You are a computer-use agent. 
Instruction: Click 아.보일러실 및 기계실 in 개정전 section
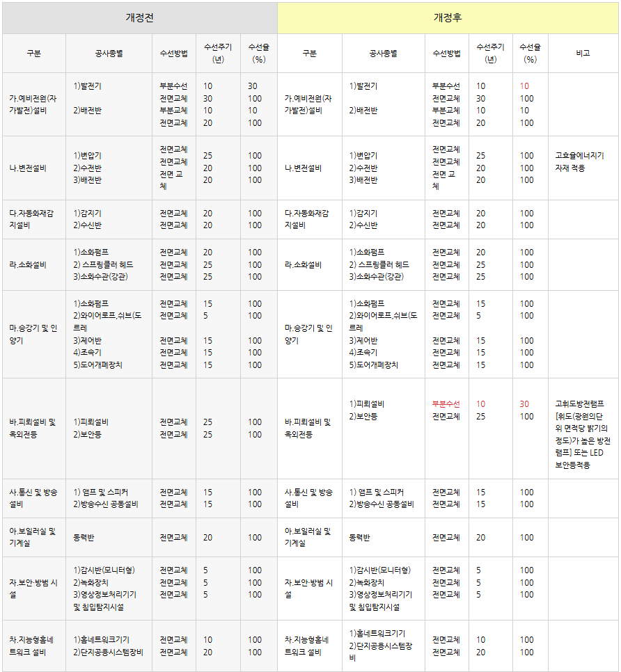[33, 537]
